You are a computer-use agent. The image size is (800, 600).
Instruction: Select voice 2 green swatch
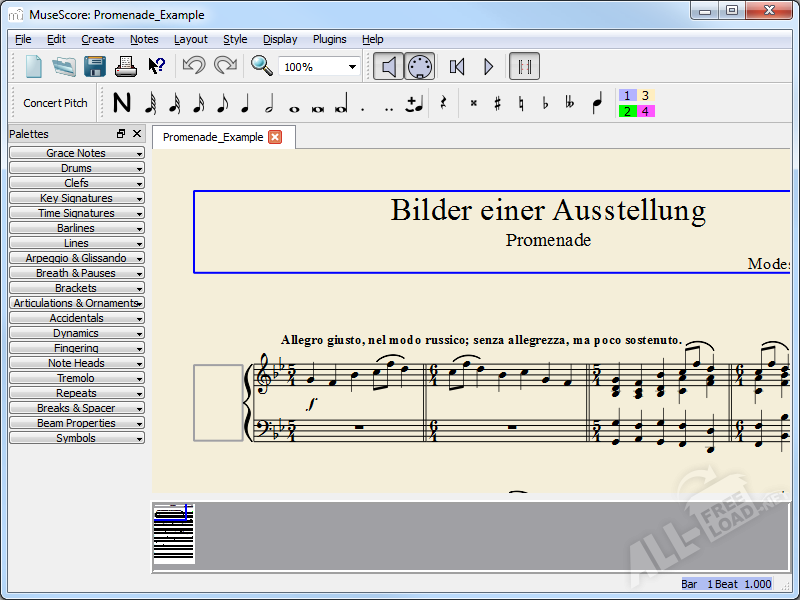tap(627, 111)
